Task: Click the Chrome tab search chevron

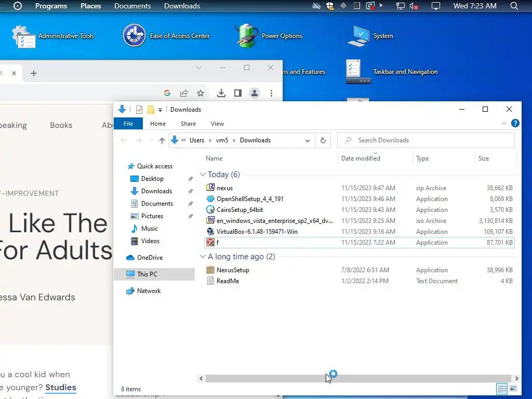Action: click(x=199, y=68)
